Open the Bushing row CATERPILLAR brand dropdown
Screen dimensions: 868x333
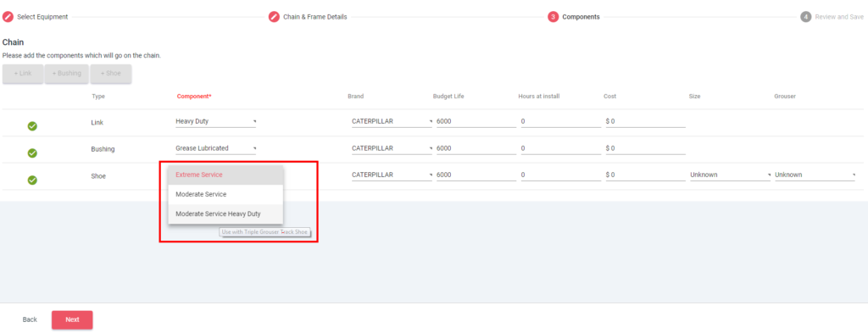(x=392, y=148)
